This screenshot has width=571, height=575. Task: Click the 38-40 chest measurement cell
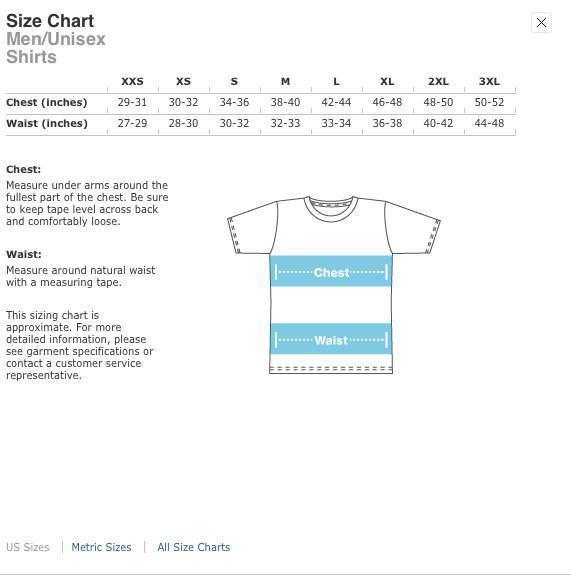285,102
